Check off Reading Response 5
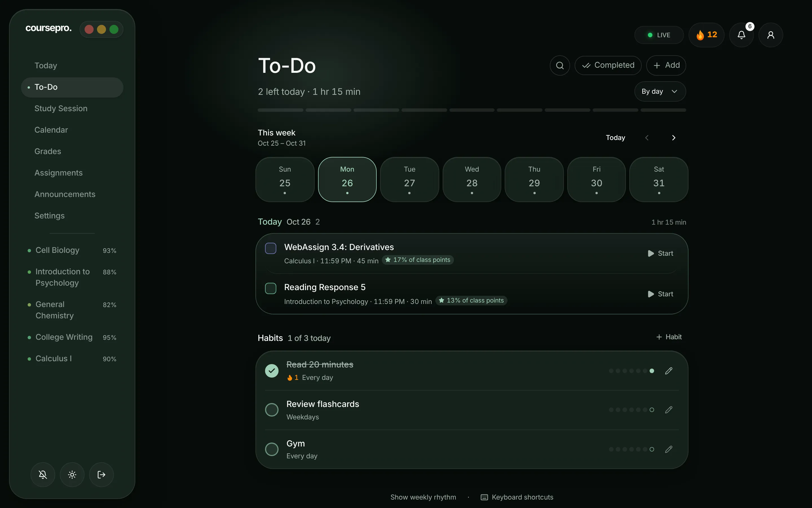The image size is (812, 508). [270, 288]
